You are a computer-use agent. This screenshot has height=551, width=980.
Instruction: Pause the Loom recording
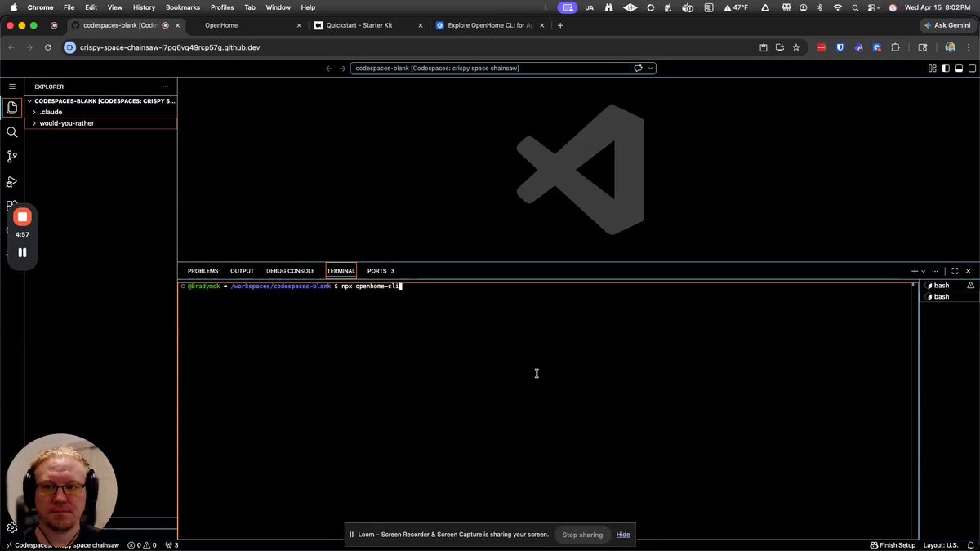tap(22, 252)
